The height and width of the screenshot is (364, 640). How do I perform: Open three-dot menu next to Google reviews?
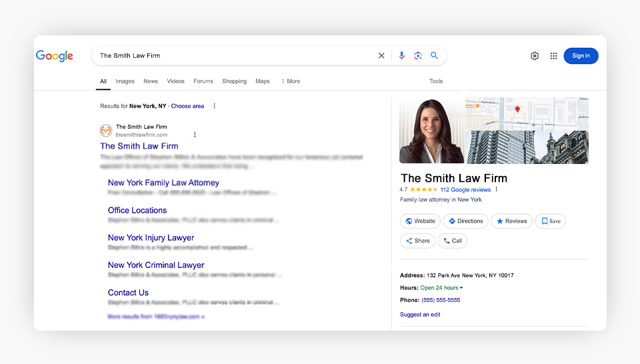[x=496, y=189]
